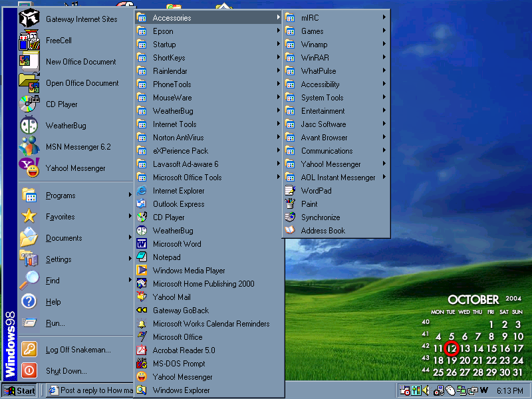
Task: Click the Outlook Express icon
Action: 142,204
